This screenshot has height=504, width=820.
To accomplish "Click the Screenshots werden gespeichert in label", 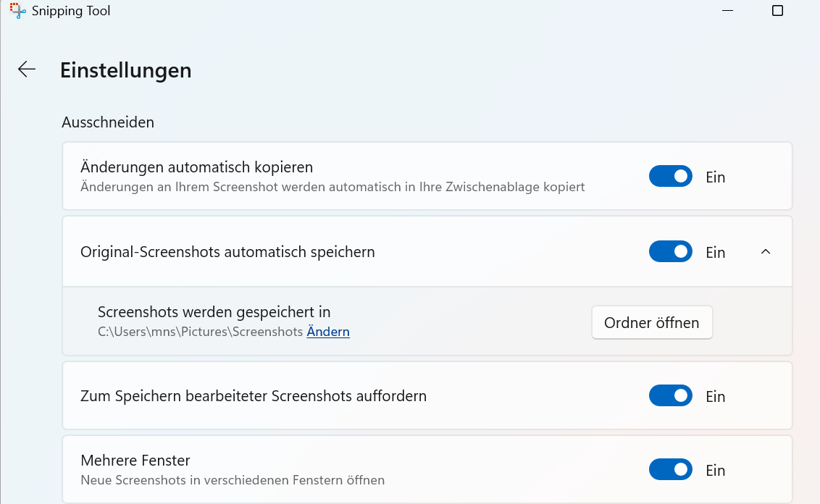I will tap(214, 312).
